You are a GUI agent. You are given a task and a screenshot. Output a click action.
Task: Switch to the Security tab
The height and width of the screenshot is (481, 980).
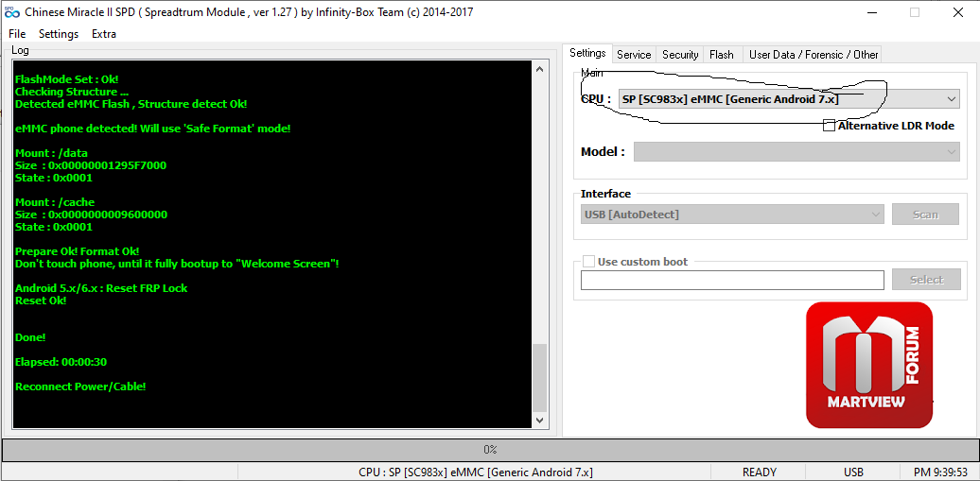click(x=680, y=55)
